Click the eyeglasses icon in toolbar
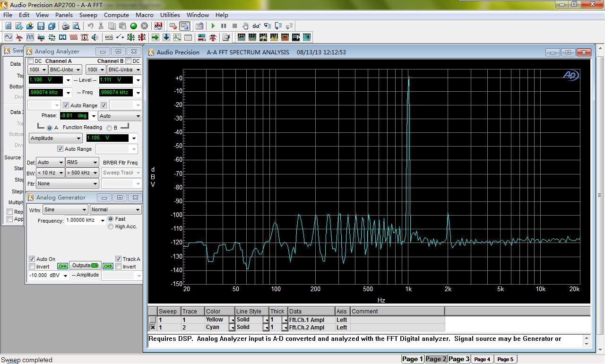The image size is (605, 364). tap(256, 26)
